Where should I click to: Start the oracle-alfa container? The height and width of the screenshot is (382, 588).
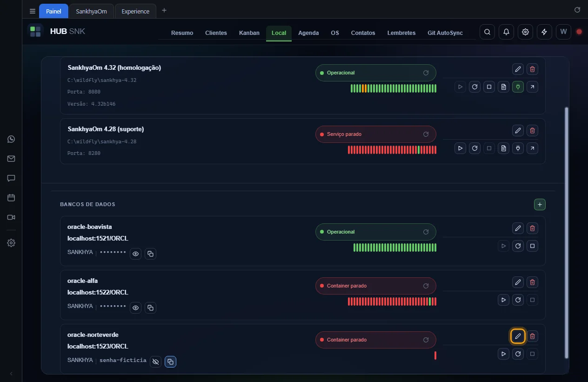503,300
